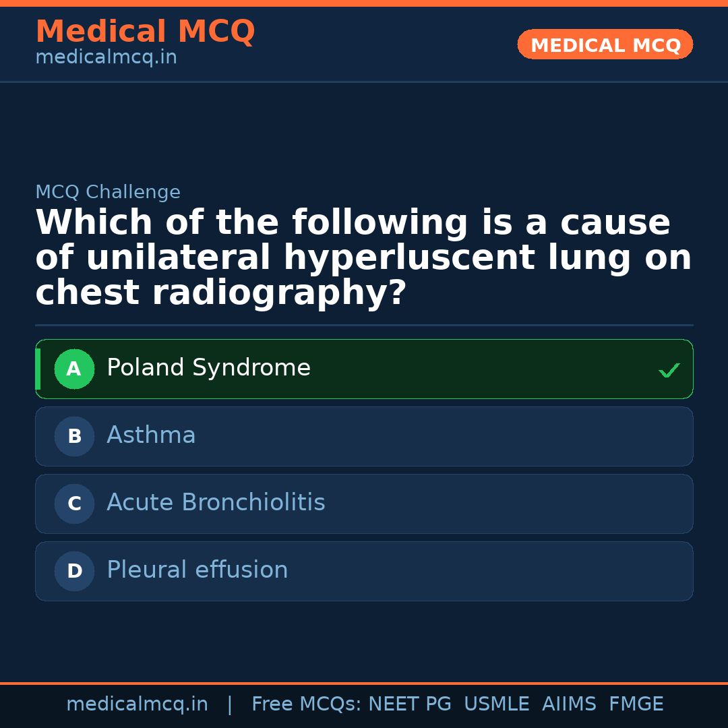Visit medicalmcq.in link under the header title
The image size is (728, 728).
click(x=106, y=58)
